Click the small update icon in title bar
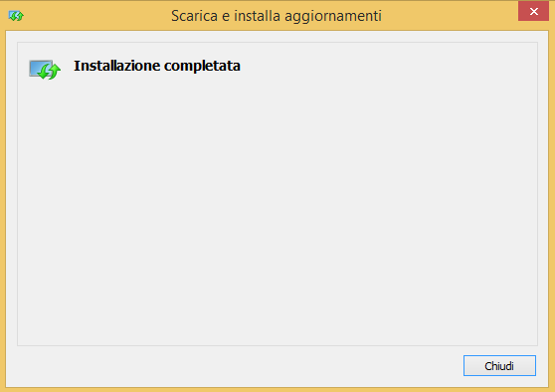Viewport: 555px width, 392px height. (x=16, y=16)
